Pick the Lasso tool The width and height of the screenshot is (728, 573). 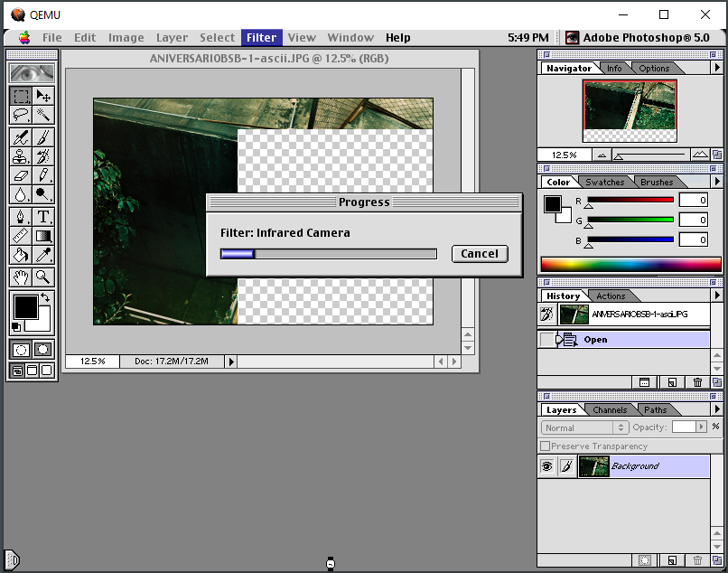21,116
